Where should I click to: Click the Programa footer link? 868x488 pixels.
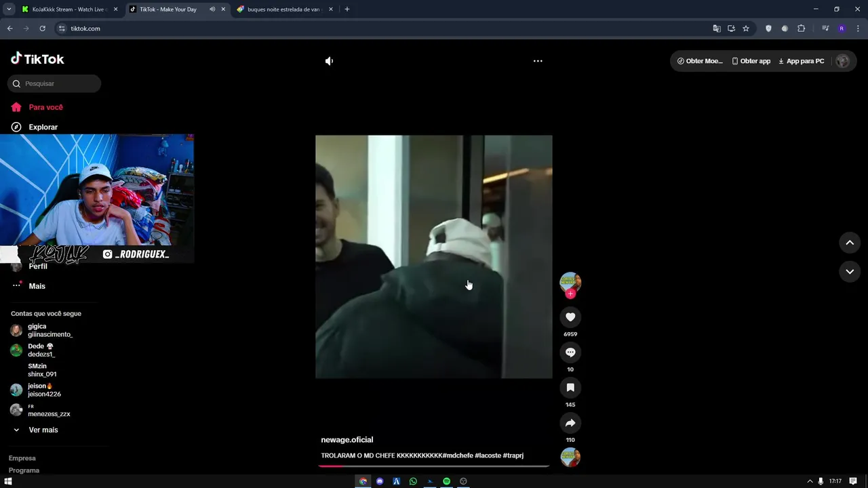(x=24, y=470)
